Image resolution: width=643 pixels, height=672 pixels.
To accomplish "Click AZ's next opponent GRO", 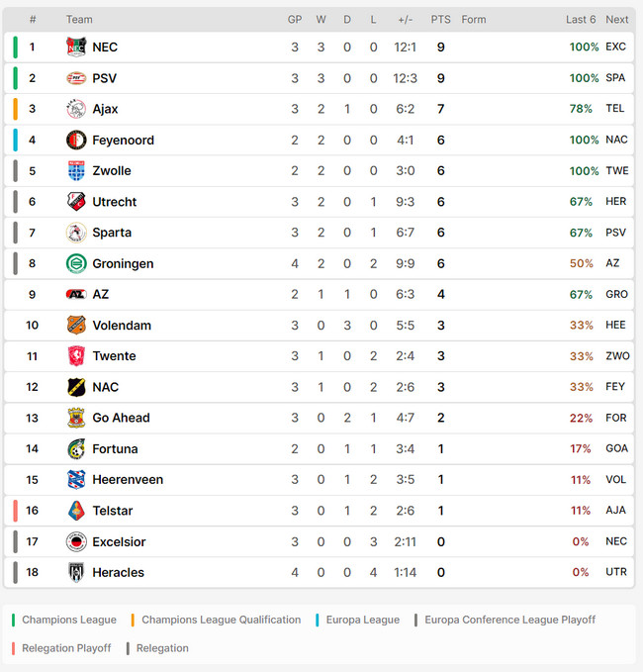I will point(616,294).
